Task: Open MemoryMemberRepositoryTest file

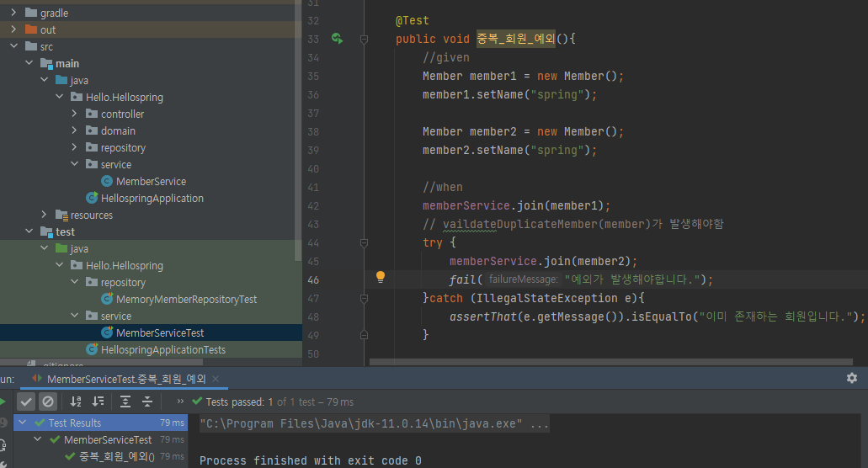Action: (187, 300)
